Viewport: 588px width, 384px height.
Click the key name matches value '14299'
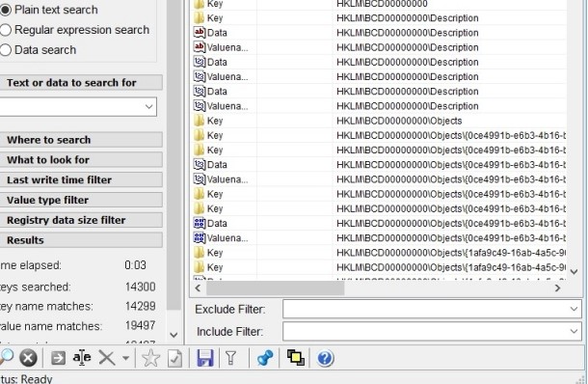(140, 306)
